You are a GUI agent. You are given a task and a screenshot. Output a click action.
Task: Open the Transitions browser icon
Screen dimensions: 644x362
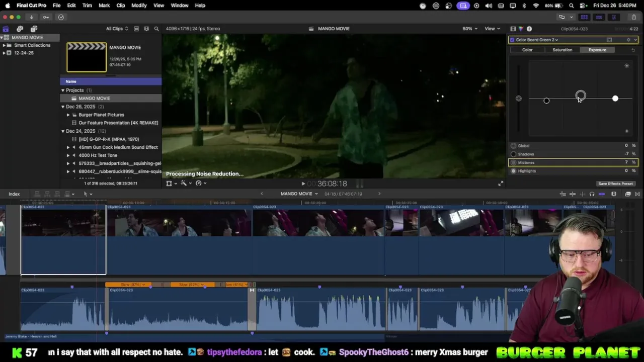(x=637, y=194)
